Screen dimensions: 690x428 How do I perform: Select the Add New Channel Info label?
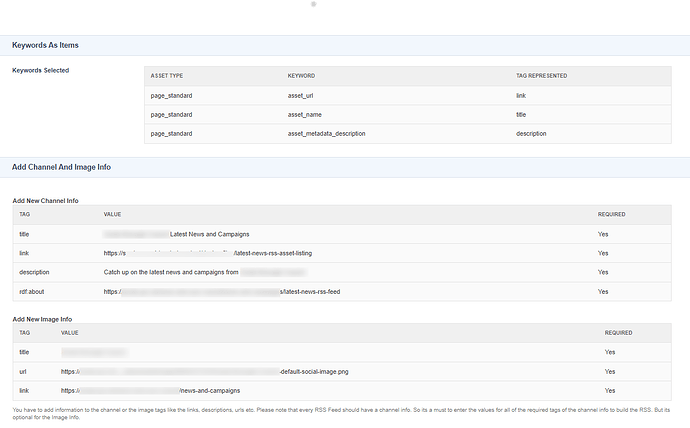pos(45,201)
